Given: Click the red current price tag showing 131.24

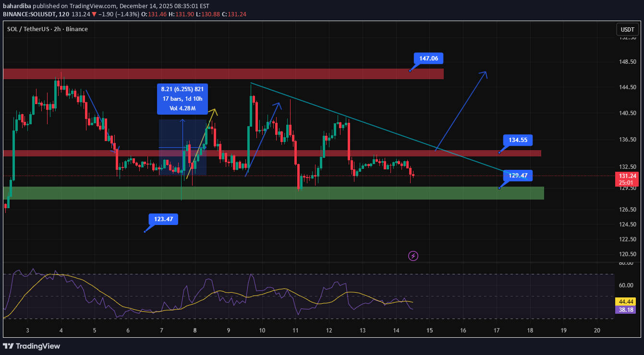Looking at the screenshot, I should (627, 176).
